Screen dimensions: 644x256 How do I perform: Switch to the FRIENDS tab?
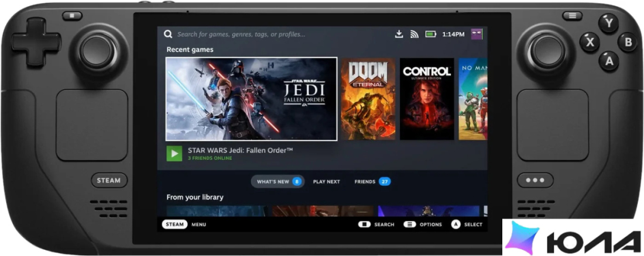372,181
